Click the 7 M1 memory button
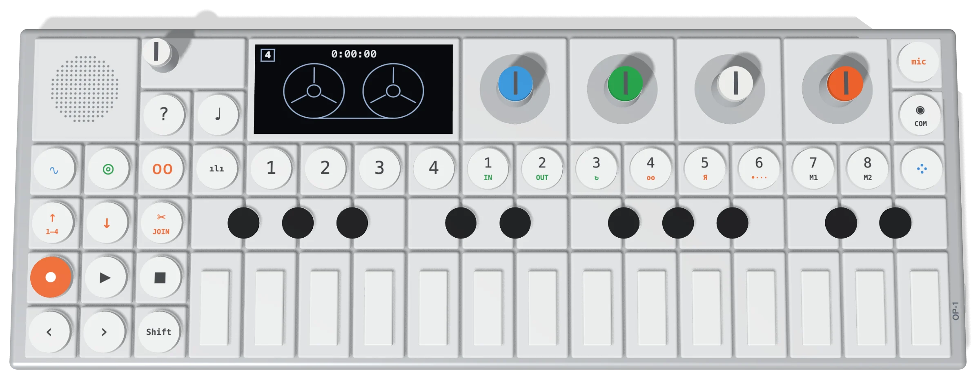Viewport: 980px width, 379px height. click(813, 168)
